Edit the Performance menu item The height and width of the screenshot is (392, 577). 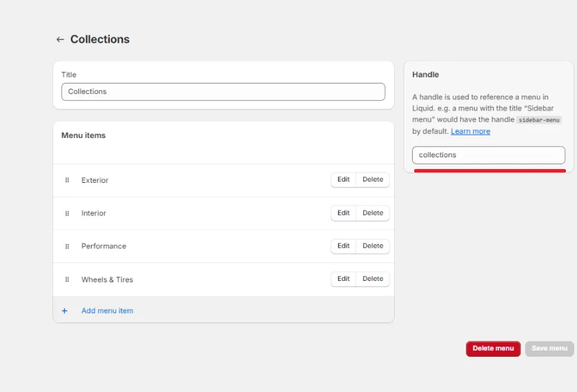pos(343,246)
